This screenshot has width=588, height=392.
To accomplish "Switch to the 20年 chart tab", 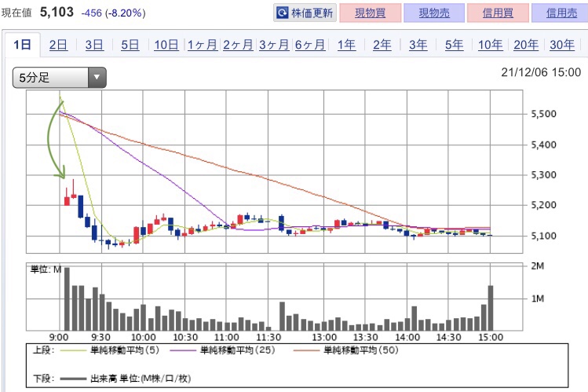I will 526,45.
